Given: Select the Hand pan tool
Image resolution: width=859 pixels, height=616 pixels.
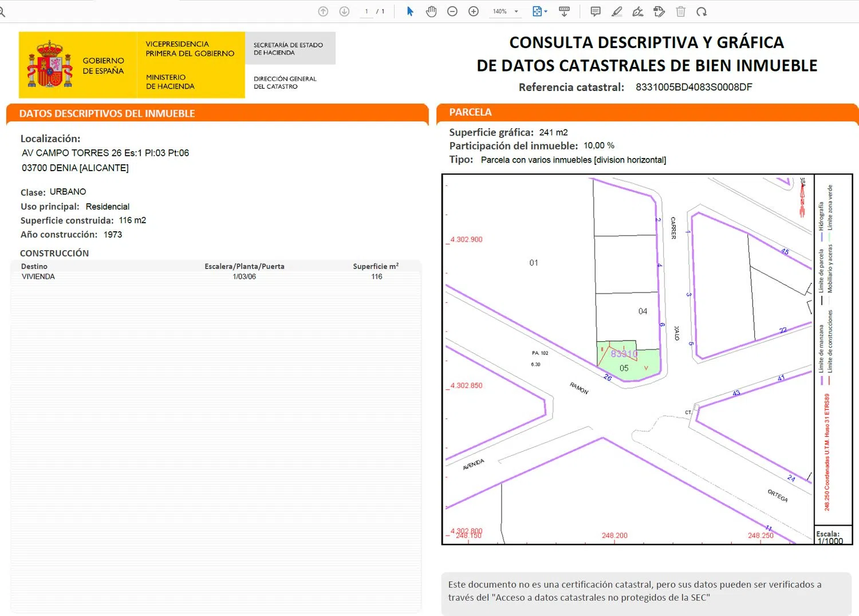Looking at the screenshot, I should [x=431, y=11].
